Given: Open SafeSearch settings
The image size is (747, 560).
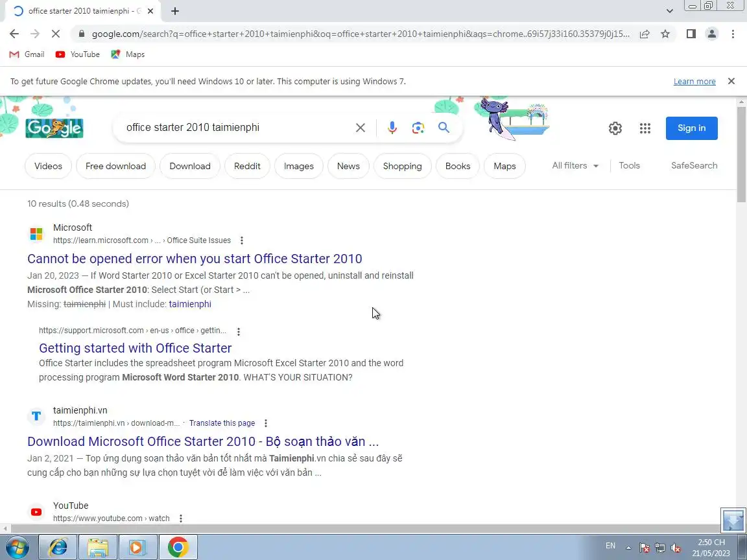Looking at the screenshot, I should tap(694, 166).
